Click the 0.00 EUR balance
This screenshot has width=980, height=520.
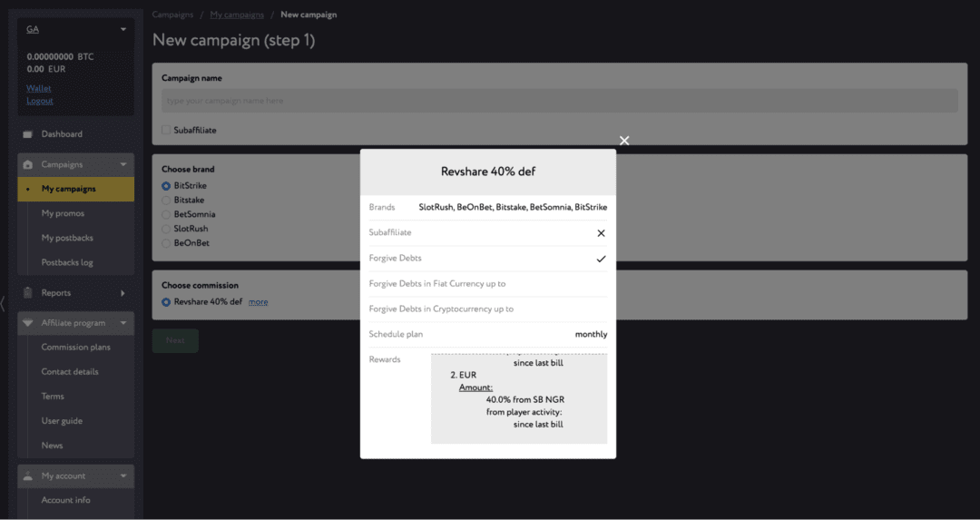click(x=45, y=69)
